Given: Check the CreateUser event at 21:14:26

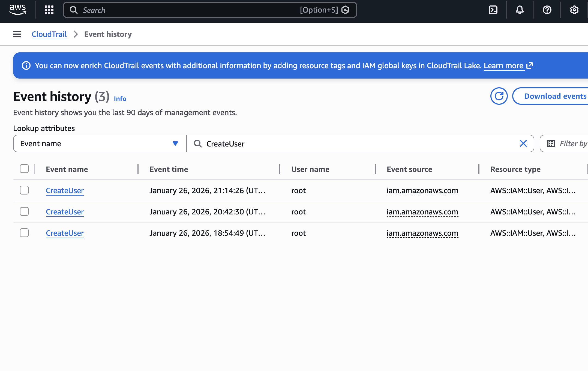Looking at the screenshot, I should tap(24, 190).
